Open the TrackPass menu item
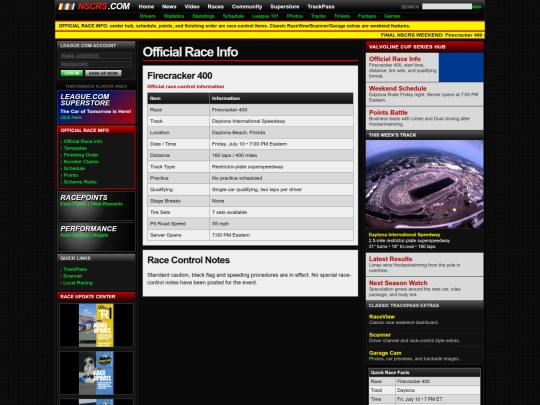540x405 pixels. [x=321, y=7]
